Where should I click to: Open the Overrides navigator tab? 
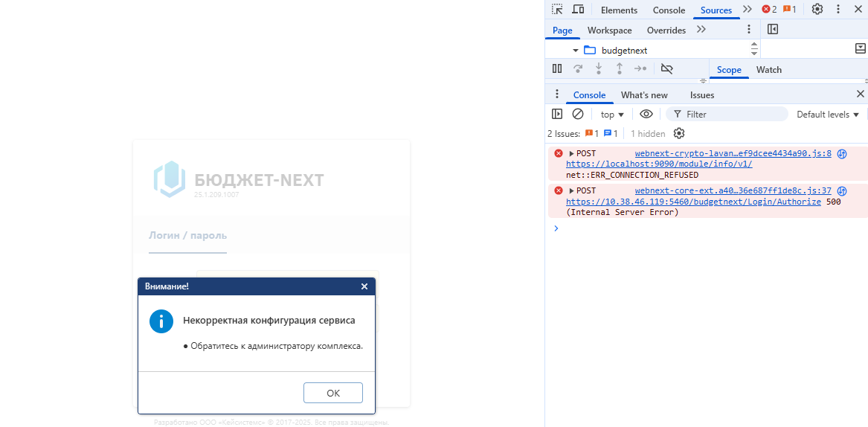(666, 30)
